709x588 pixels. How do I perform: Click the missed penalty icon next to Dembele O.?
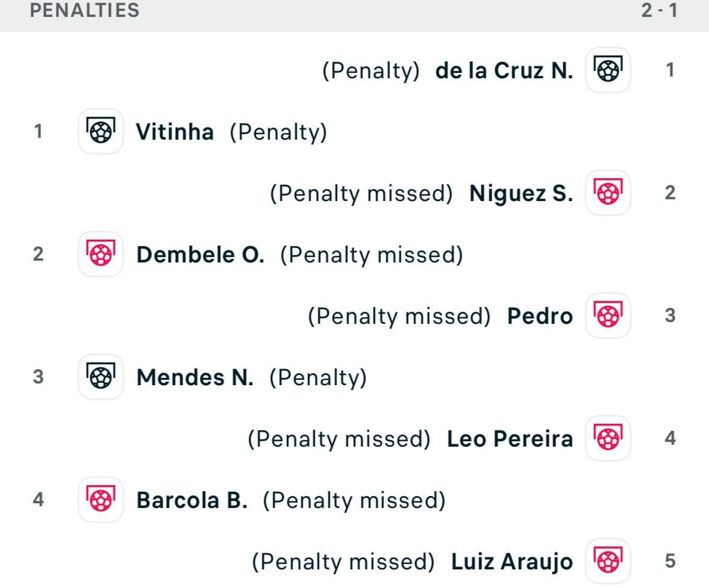point(101,255)
